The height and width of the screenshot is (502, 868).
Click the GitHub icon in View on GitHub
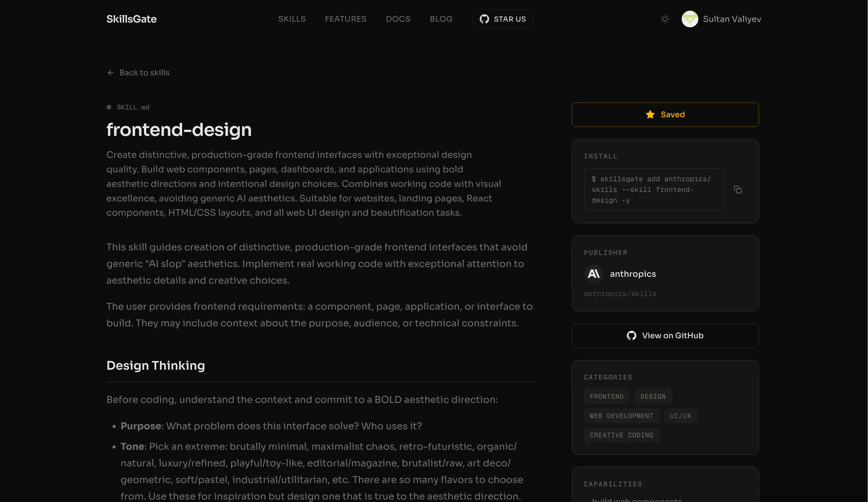tap(631, 336)
